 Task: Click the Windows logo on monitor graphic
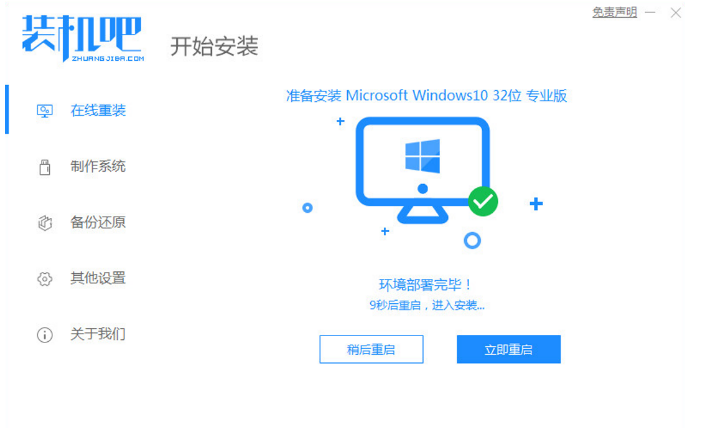pyautogui.click(x=422, y=156)
